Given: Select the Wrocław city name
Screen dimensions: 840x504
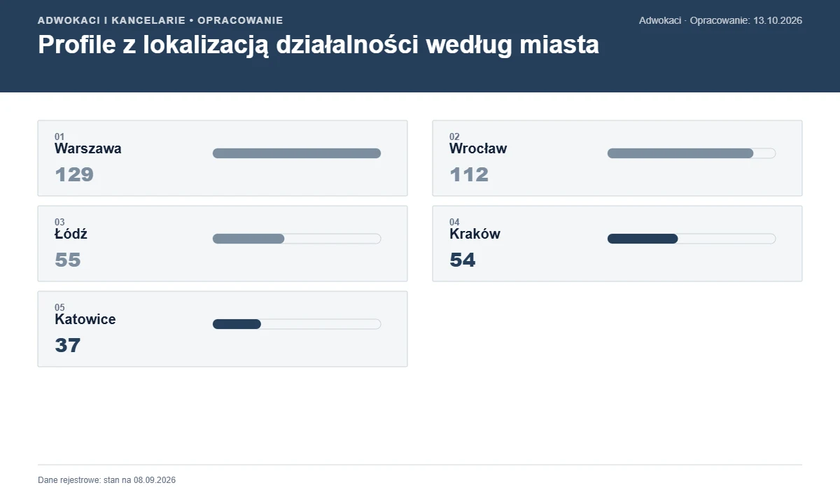Looking at the screenshot, I should click(x=478, y=148).
